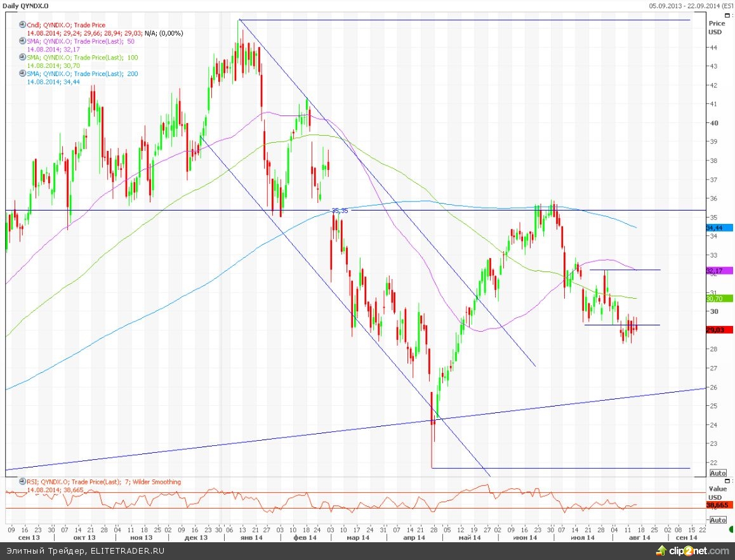Click the 44 tick on the price axis
The image size is (735, 560).
tap(713, 48)
